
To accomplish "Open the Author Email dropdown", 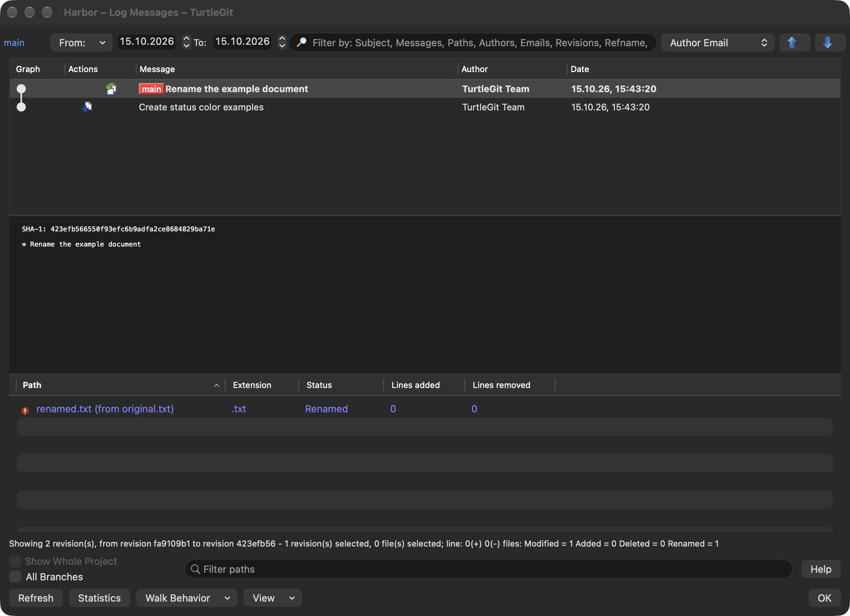I will click(718, 42).
